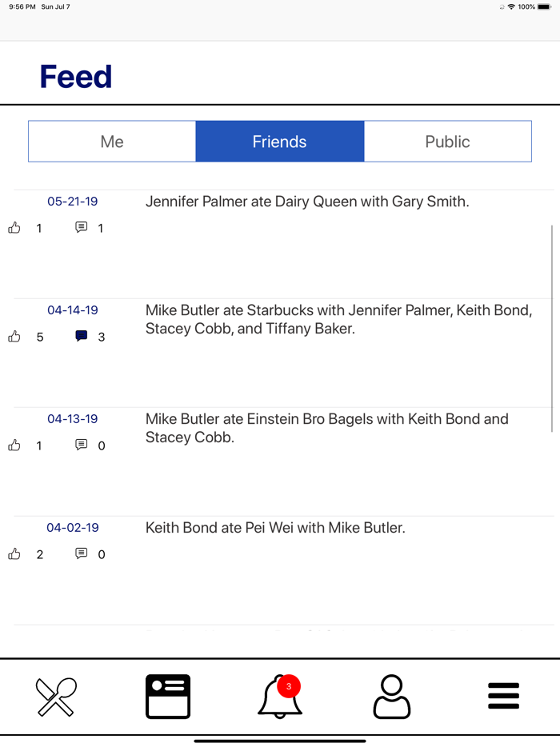560x747 pixels.
Task: Open the Public feed tab
Action: (x=447, y=142)
